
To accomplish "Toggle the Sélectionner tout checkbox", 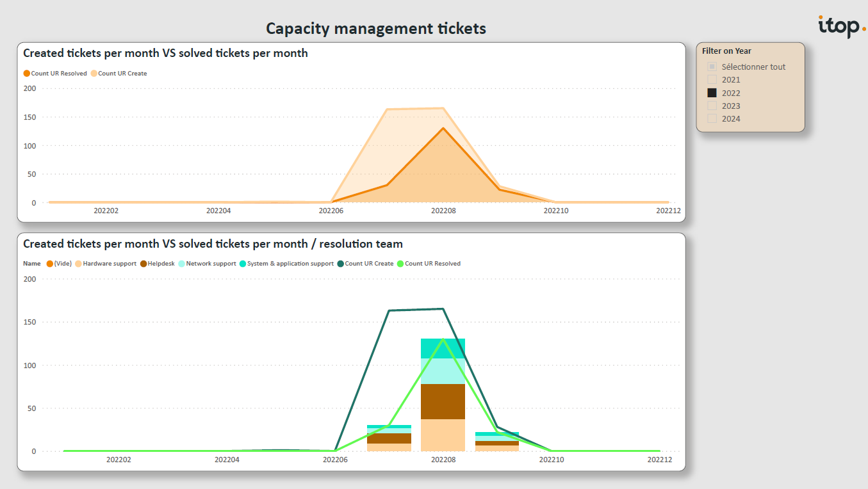I will (712, 67).
